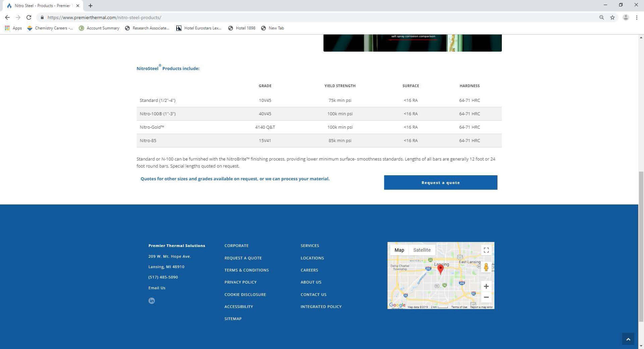
Task: Switch map to Satellite view
Action: pos(422,250)
